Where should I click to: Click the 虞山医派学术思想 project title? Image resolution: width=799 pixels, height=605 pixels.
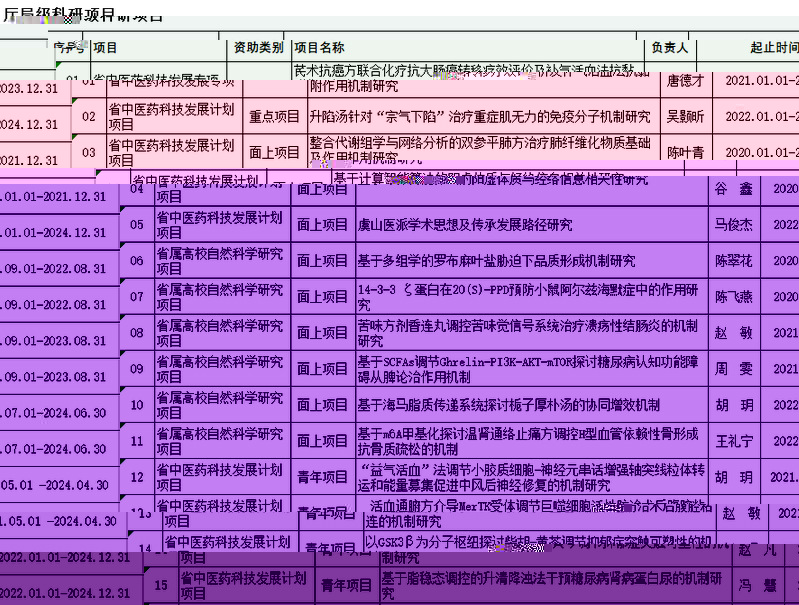click(465, 225)
